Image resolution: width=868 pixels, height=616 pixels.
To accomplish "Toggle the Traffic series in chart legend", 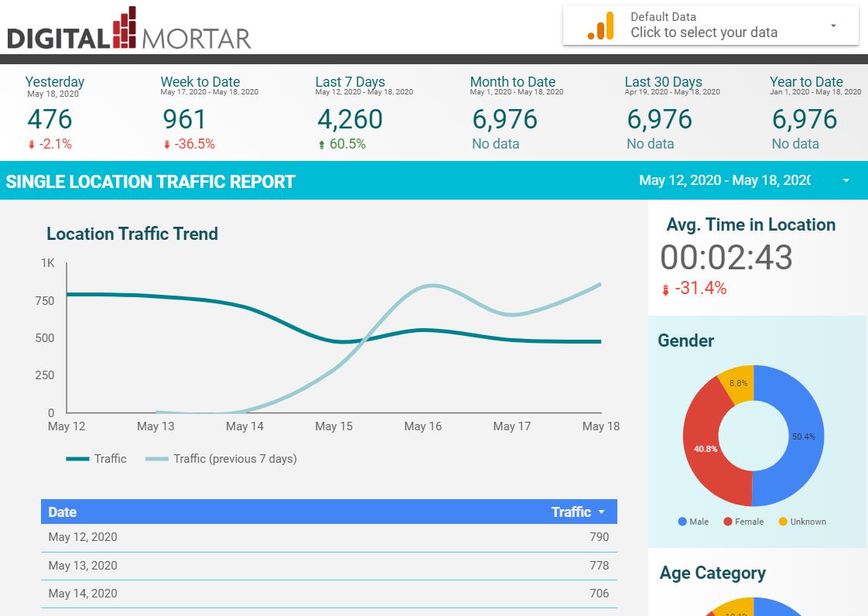I will point(97,459).
